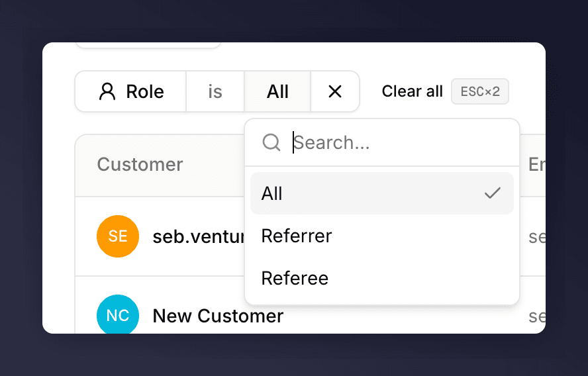588x376 pixels.
Task: Click the orange SE avatar
Action: [x=118, y=236]
